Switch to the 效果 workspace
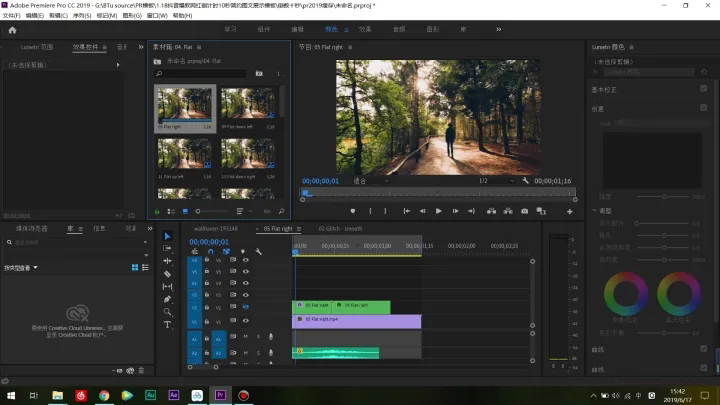Screen dimensions: 720x405 365,30
